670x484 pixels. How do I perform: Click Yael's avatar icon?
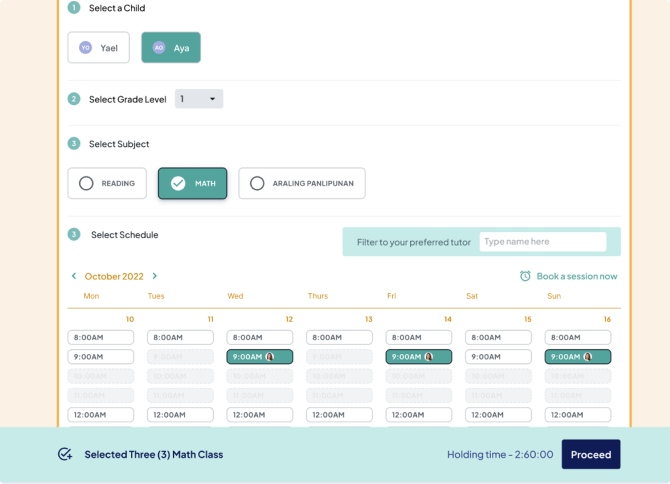pyautogui.click(x=86, y=48)
